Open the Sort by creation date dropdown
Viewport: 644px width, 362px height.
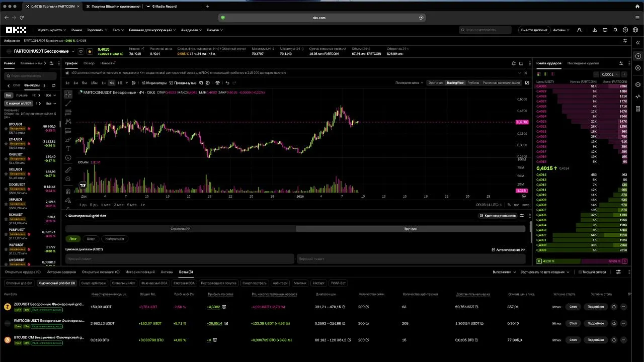click(x=545, y=272)
